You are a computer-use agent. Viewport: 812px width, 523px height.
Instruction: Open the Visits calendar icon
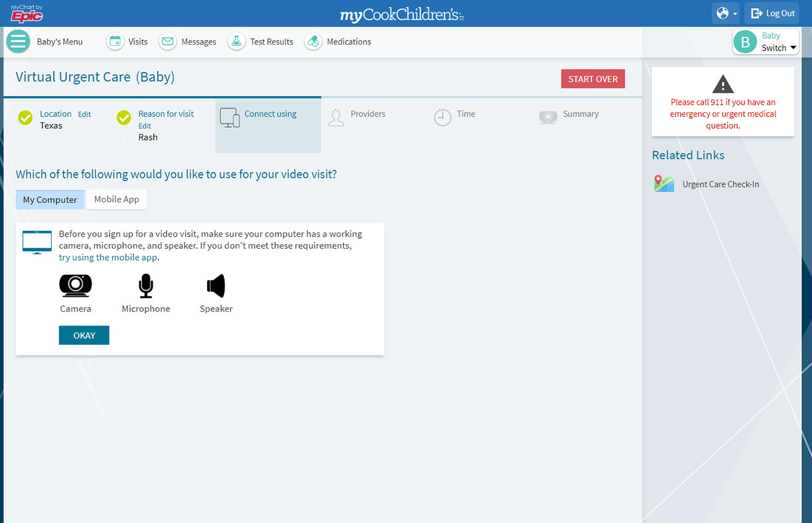(x=115, y=42)
